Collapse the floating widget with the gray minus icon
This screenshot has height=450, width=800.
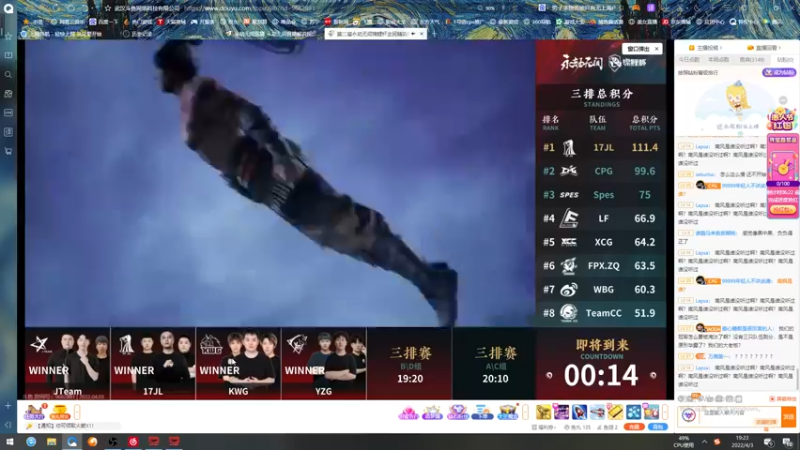pyautogui.click(x=783, y=100)
